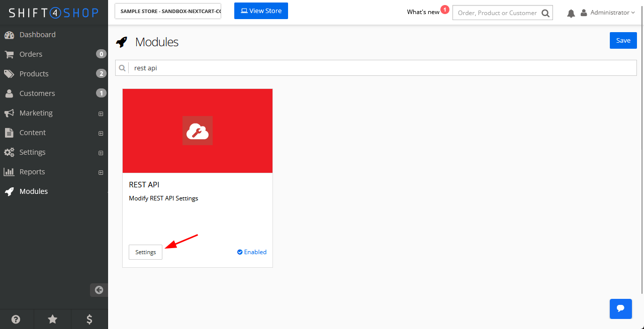Click the search magnifier in top bar
Image resolution: width=644 pixels, height=329 pixels.
tap(545, 13)
